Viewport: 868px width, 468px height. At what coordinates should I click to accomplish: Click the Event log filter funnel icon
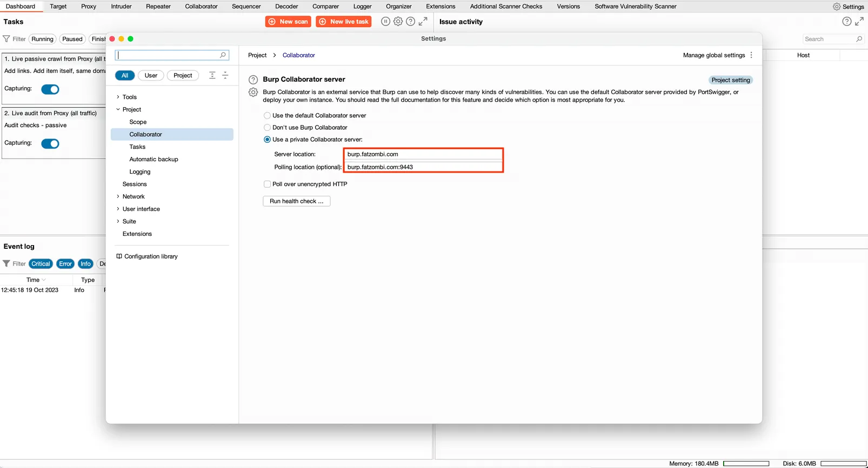tap(6, 263)
